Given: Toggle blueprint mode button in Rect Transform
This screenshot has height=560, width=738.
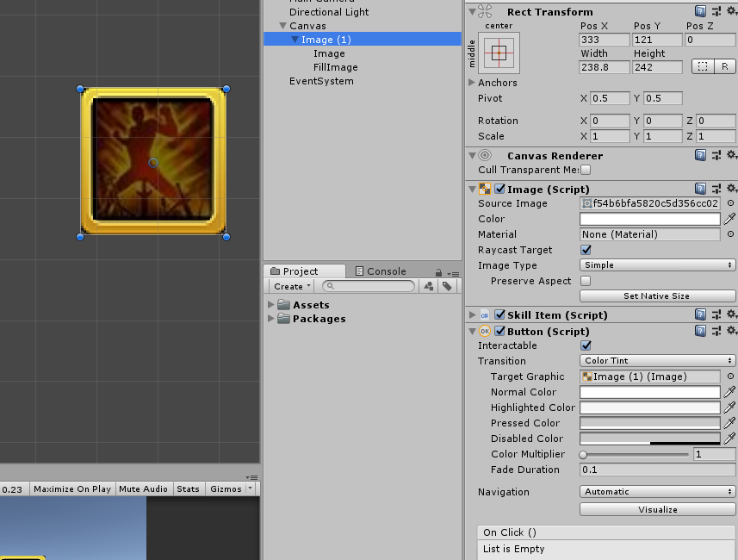Looking at the screenshot, I should click(703, 66).
